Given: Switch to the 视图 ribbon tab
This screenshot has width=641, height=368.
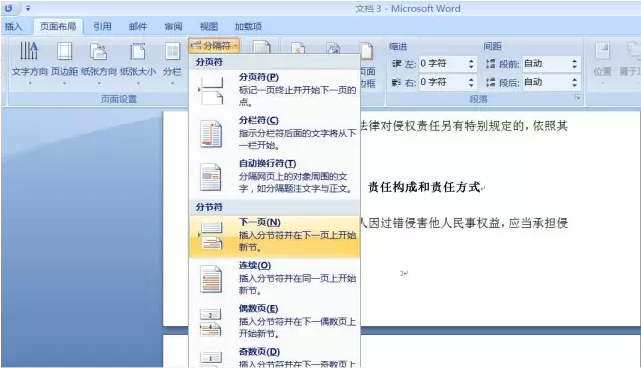Looking at the screenshot, I should click(x=208, y=27).
